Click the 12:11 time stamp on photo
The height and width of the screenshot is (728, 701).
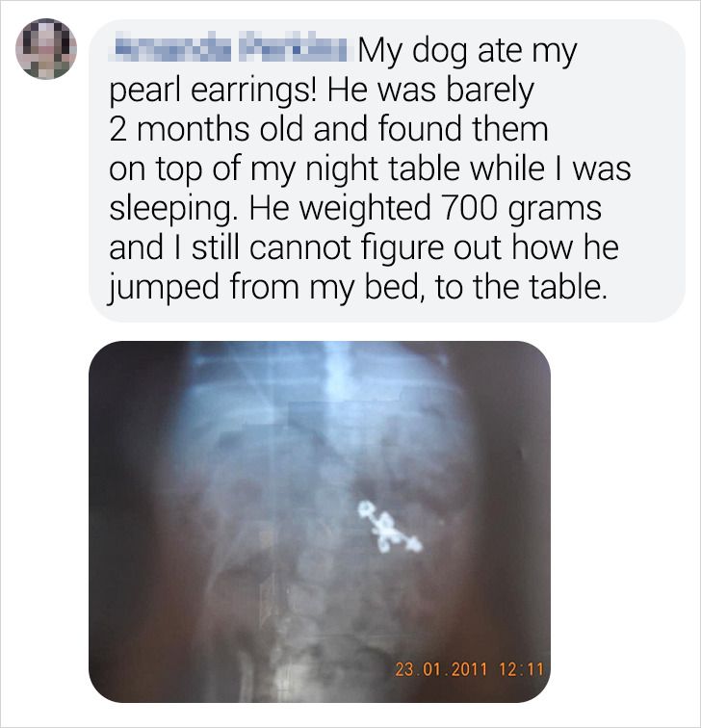point(521,669)
